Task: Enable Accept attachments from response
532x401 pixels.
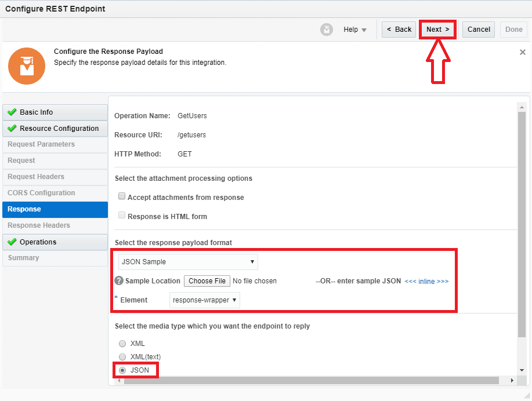Action: (x=122, y=197)
